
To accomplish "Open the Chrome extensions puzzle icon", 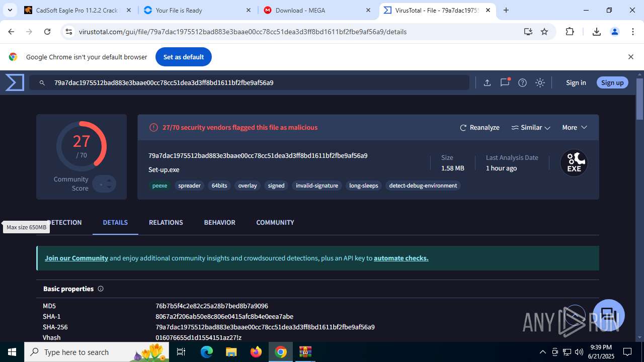I will click(570, 32).
